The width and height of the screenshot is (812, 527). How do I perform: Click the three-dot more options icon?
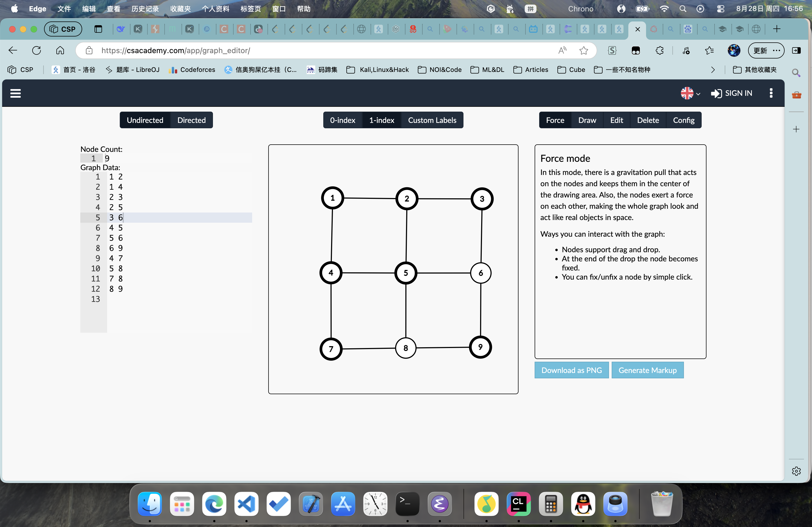coord(771,93)
